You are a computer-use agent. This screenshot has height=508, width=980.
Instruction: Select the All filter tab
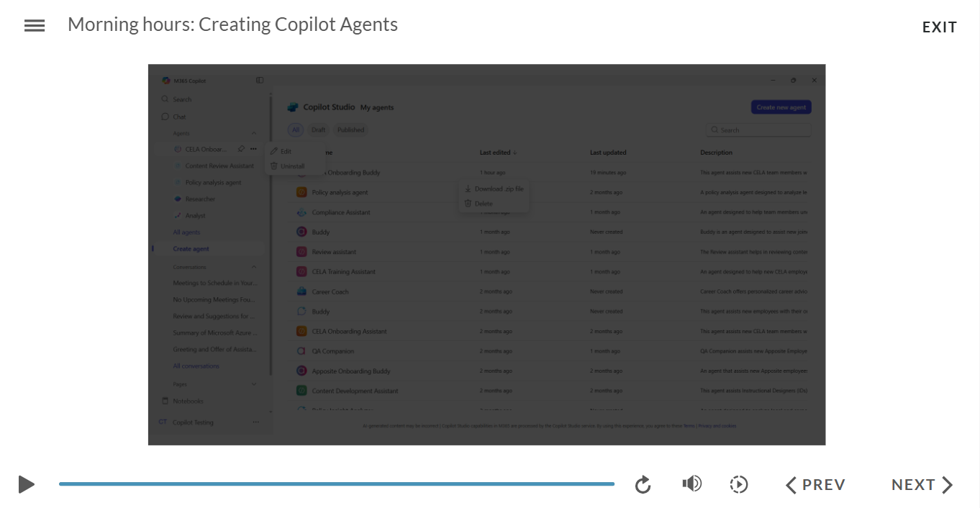[x=296, y=130]
